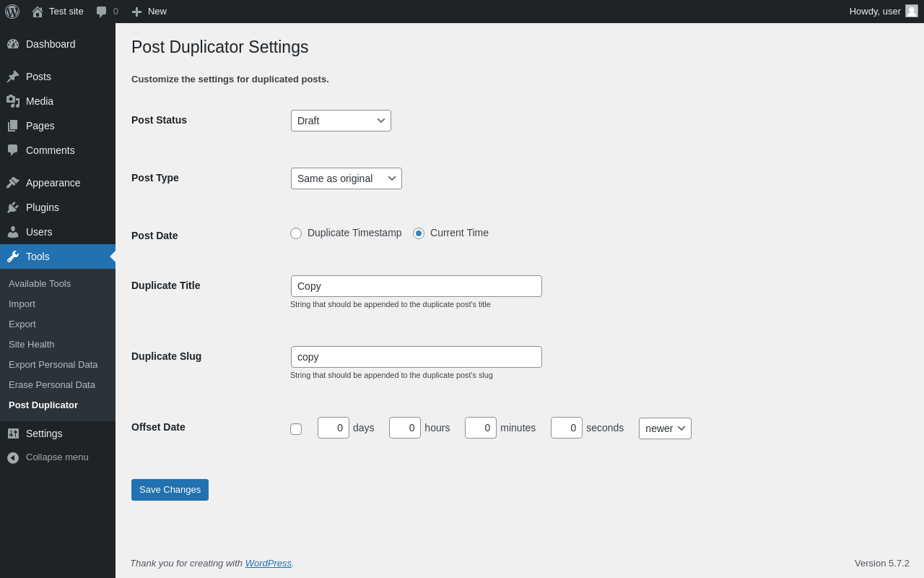Viewport: 924px width, 578px height.
Task: Open the Post Status dropdown
Action: 341,121
